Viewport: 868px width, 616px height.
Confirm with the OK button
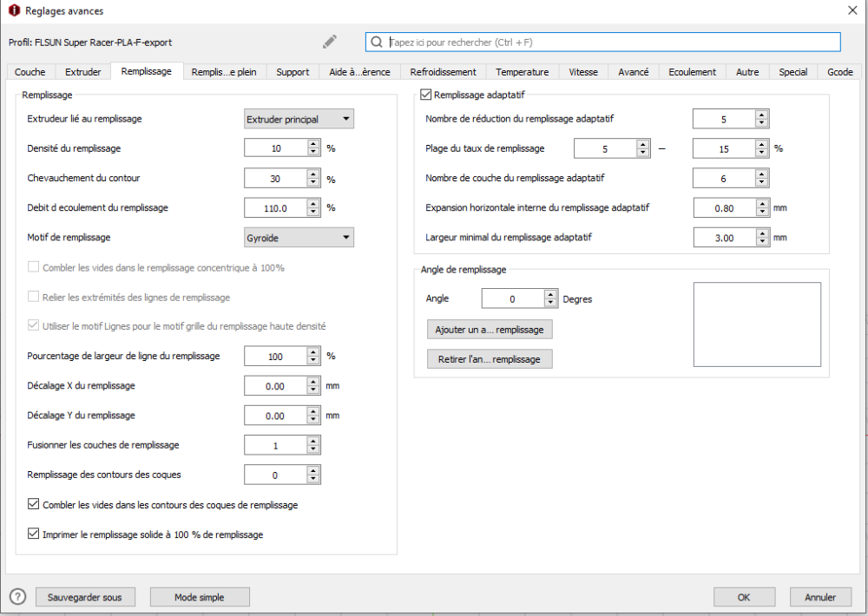(x=744, y=597)
